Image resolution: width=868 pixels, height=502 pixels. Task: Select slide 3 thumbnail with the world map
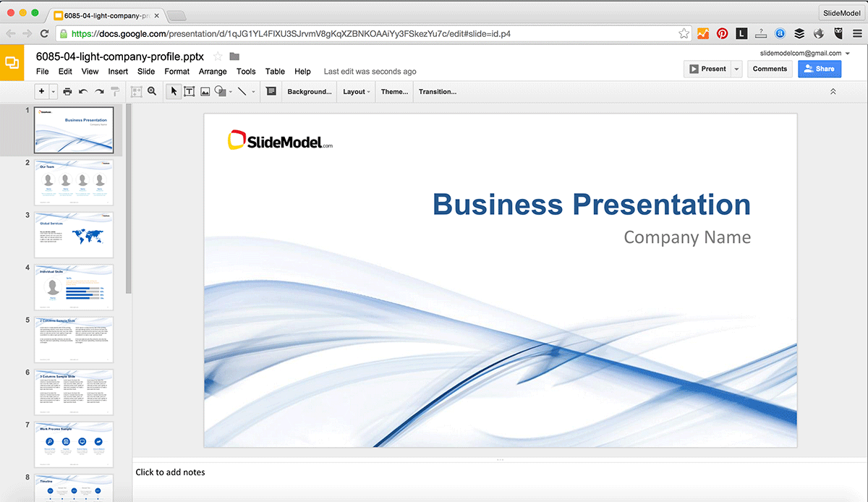click(73, 234)
